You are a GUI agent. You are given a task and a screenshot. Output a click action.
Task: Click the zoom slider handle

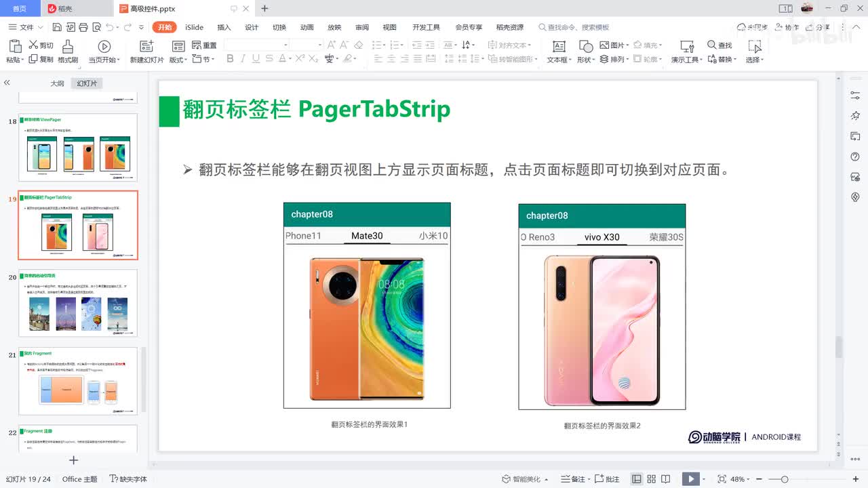click(785, 479)
